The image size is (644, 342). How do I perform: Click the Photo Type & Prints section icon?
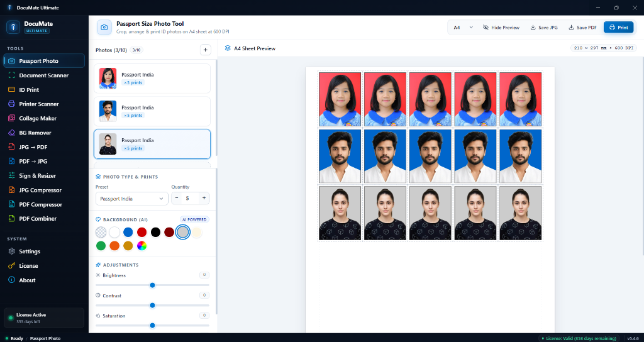click(98, 177)
